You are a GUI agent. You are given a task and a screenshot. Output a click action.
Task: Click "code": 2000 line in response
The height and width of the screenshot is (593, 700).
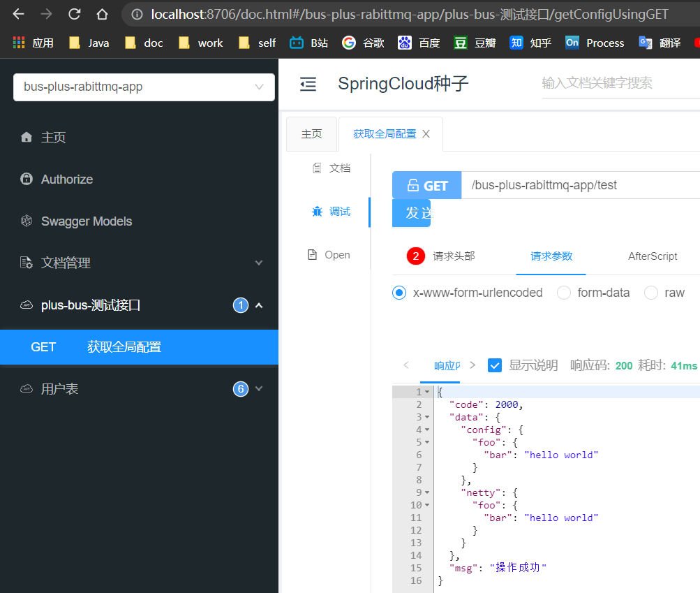click(486, 404)
